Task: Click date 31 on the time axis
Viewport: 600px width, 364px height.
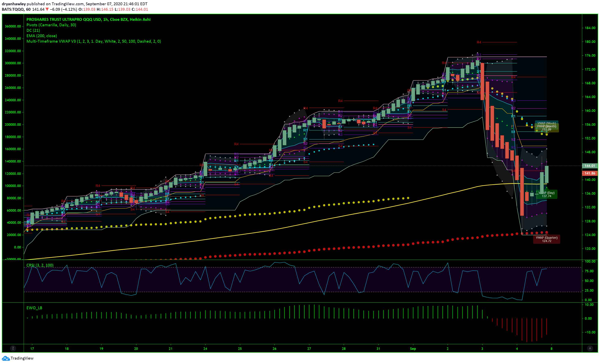Action: click(x=378, y=349)
